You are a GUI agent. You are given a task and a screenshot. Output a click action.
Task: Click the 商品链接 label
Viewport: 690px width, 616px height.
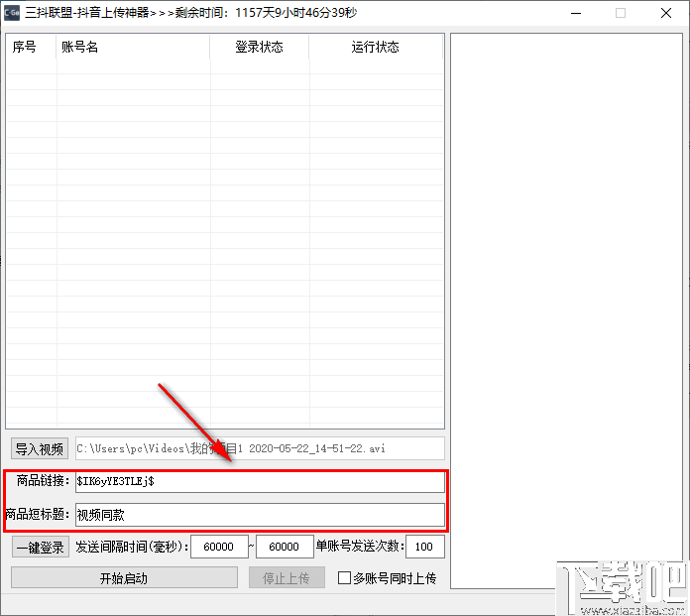pyautogui.click(x=43, y=481)
